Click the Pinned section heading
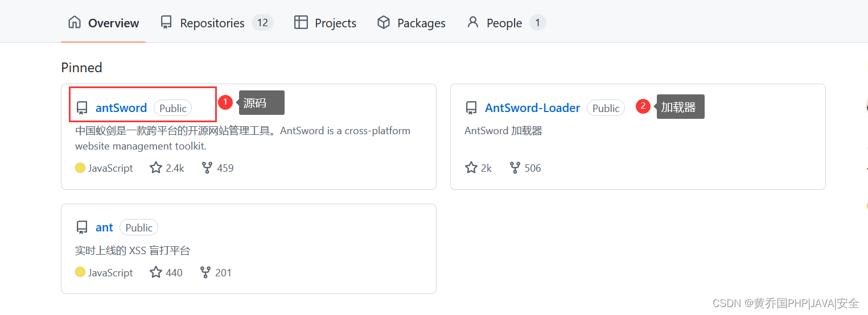This screenshot has width=868, height=315. point(81,68)
